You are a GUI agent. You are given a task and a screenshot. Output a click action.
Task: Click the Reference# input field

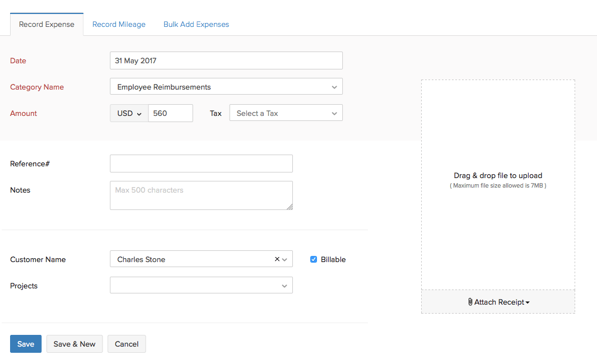(x=201, y=163)
